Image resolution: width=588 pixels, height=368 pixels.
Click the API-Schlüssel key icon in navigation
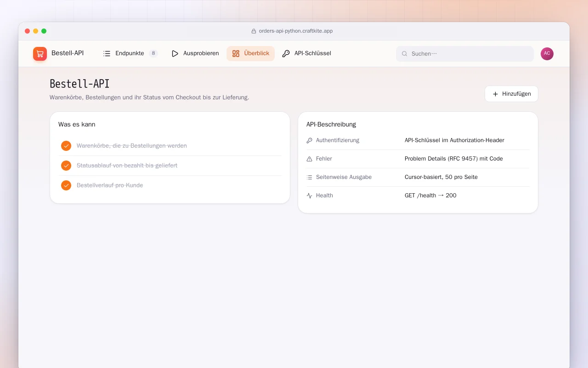[x=286, y=53]
